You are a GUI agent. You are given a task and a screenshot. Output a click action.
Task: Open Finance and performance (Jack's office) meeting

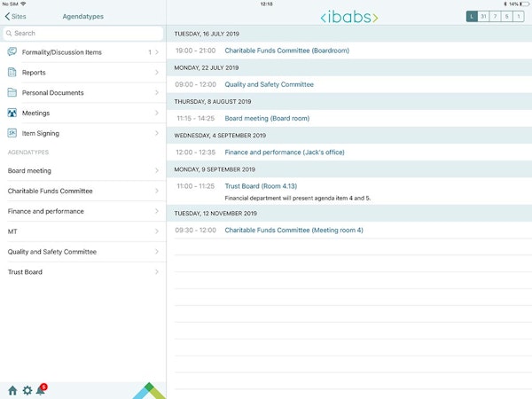pyautogui.click(x=285, y=153)
